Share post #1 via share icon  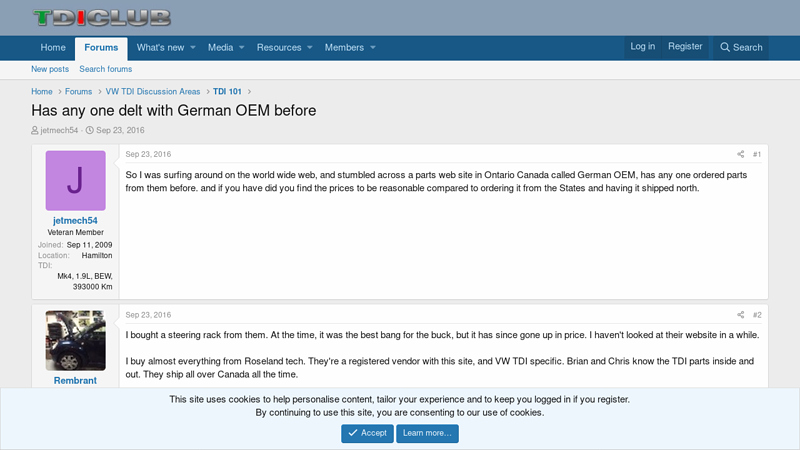(x=741, y=154)
